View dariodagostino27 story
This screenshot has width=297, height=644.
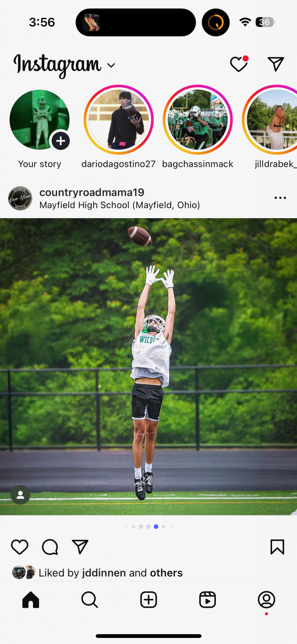(x=118, y=119)
